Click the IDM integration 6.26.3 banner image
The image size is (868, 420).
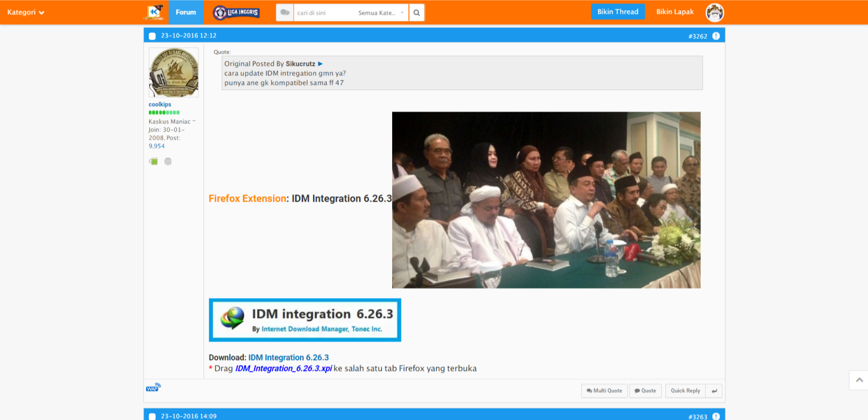(x=305, y=320)
